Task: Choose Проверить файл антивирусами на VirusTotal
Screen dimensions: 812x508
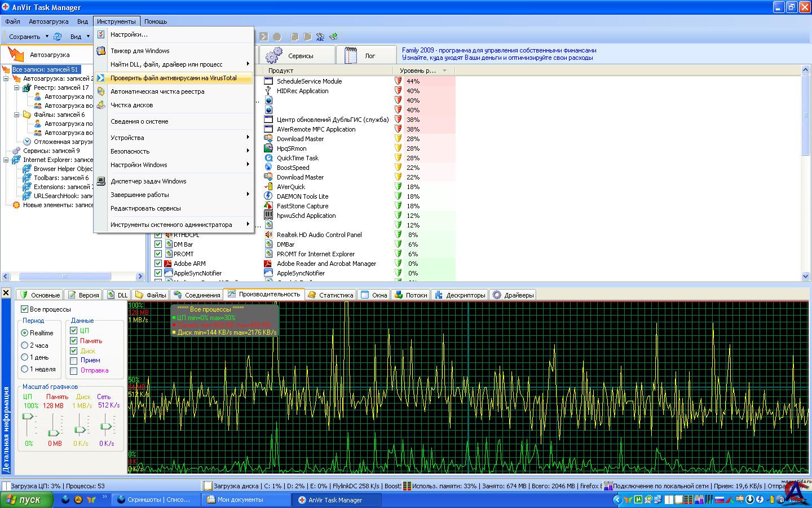Action: click(x=173, y=78)
